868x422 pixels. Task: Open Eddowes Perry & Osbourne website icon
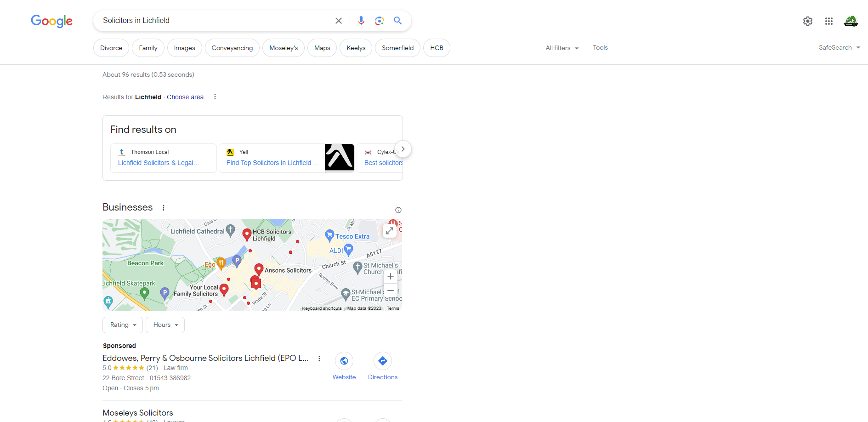tap(344, 361)
